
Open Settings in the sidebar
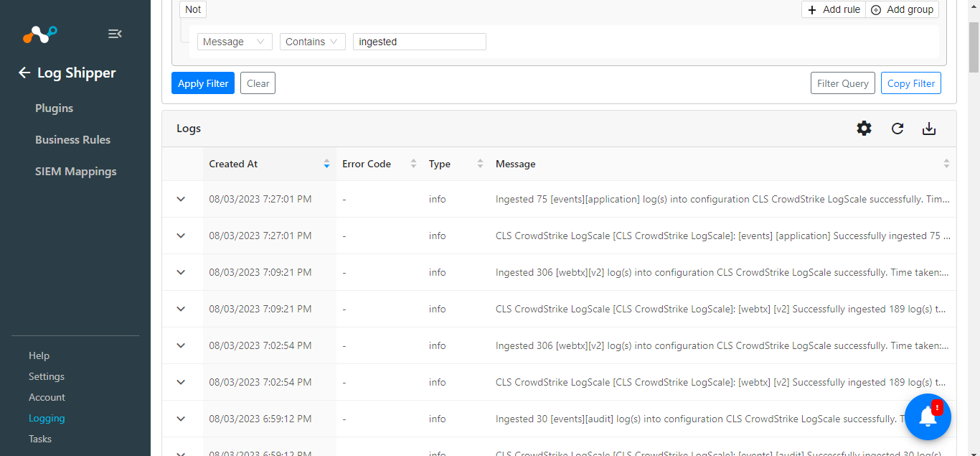coord(47,376)
